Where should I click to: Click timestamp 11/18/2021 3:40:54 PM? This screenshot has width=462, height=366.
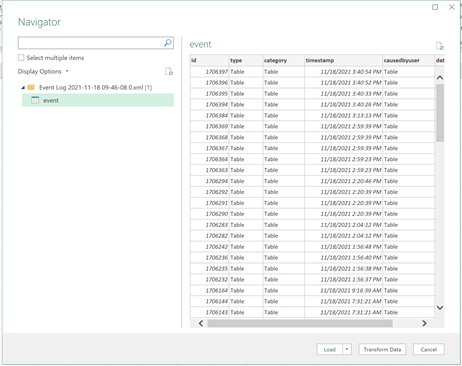[343, 72]
